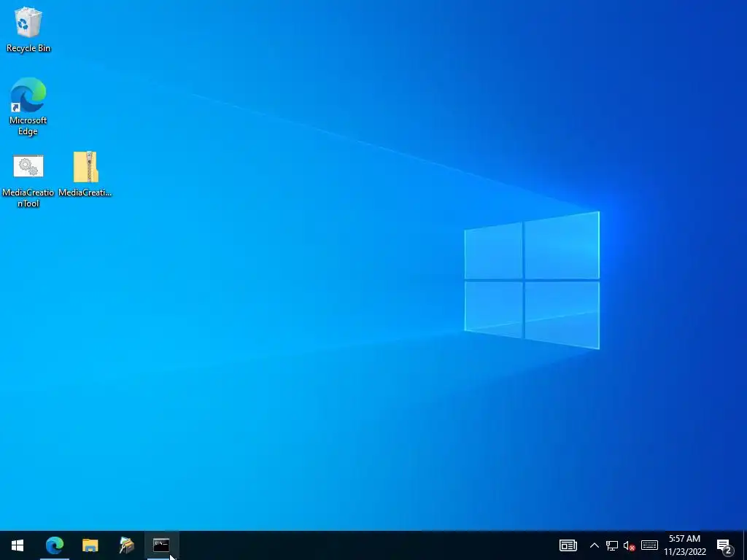Switch to the Command Prompt taskbar window
747x560 pixels.
tap(161, 545)
